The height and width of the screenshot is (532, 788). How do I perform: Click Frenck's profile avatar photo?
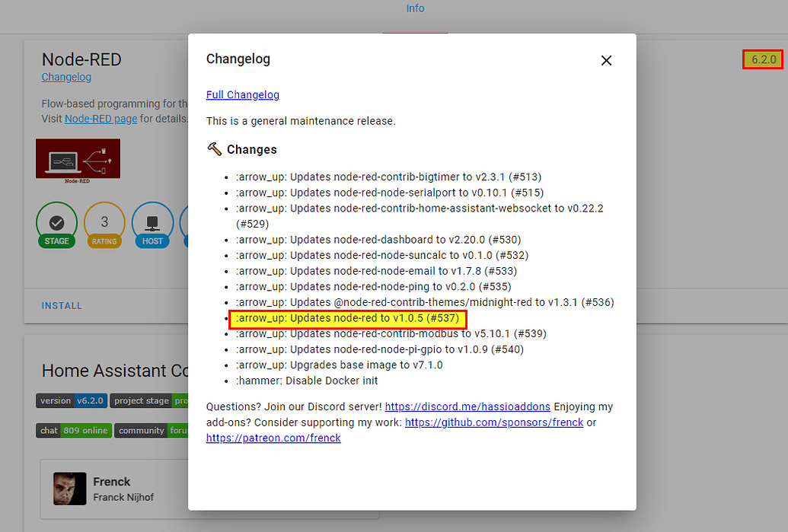[69, 489]
